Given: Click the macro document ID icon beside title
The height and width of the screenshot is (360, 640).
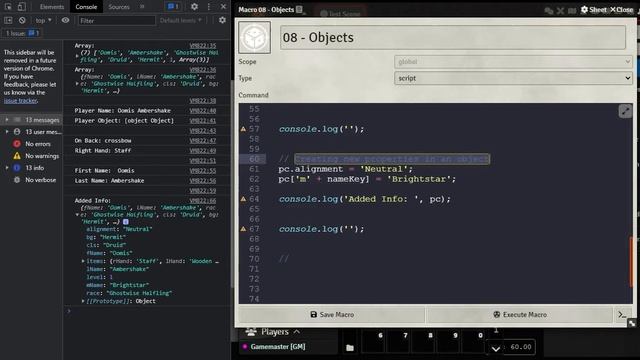Looking at the screenshot, I should (300, 9).
